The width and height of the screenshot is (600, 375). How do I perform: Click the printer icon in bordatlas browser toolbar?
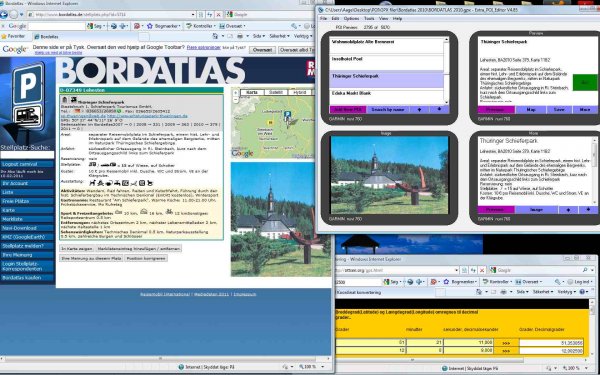pyautogui.click(x=240, y=36)
